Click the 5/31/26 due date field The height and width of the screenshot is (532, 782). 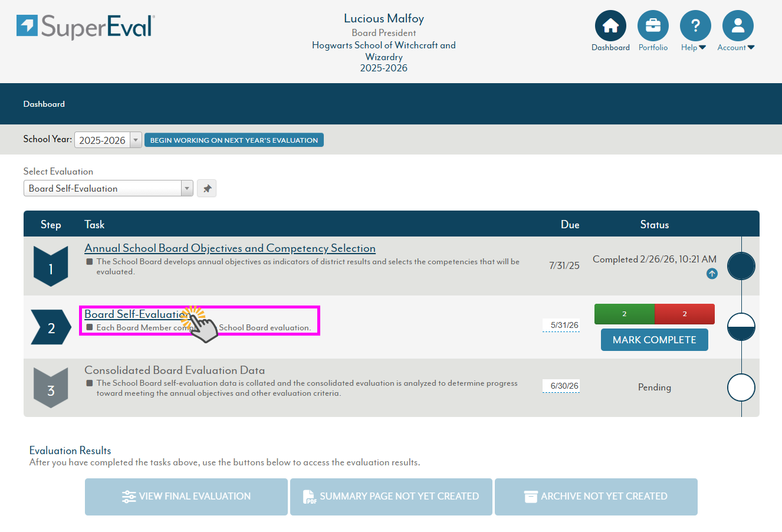pyautogui.click(x=561, y=326)
